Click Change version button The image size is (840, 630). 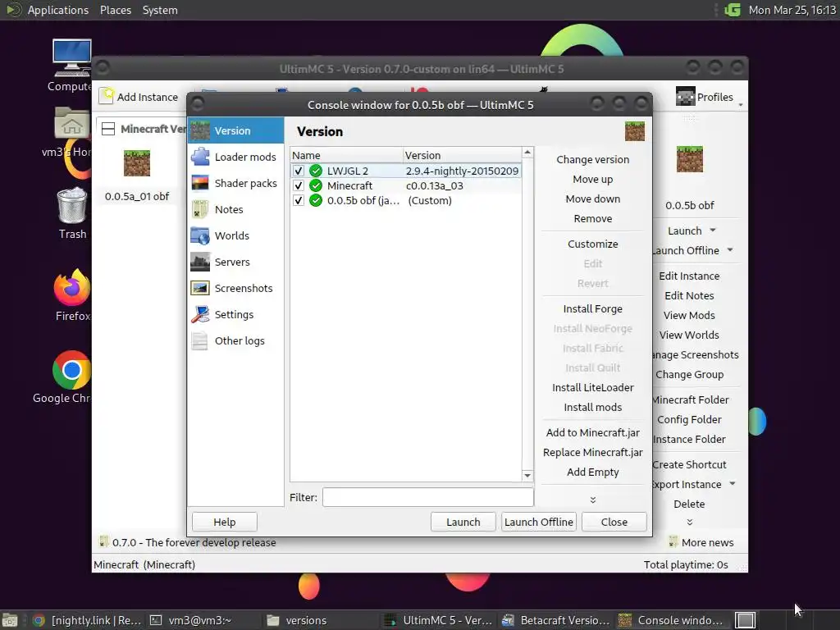[x=592, y=160]
